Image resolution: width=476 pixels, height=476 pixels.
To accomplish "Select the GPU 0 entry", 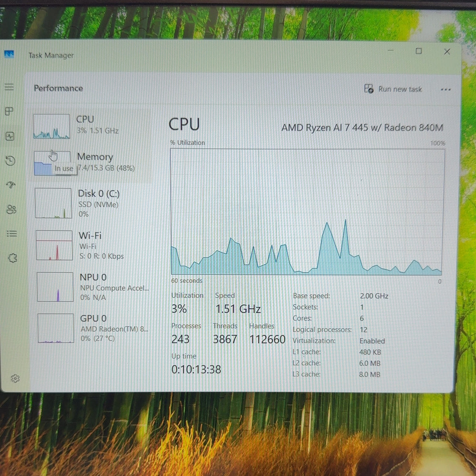I will (x=94, y=328).
